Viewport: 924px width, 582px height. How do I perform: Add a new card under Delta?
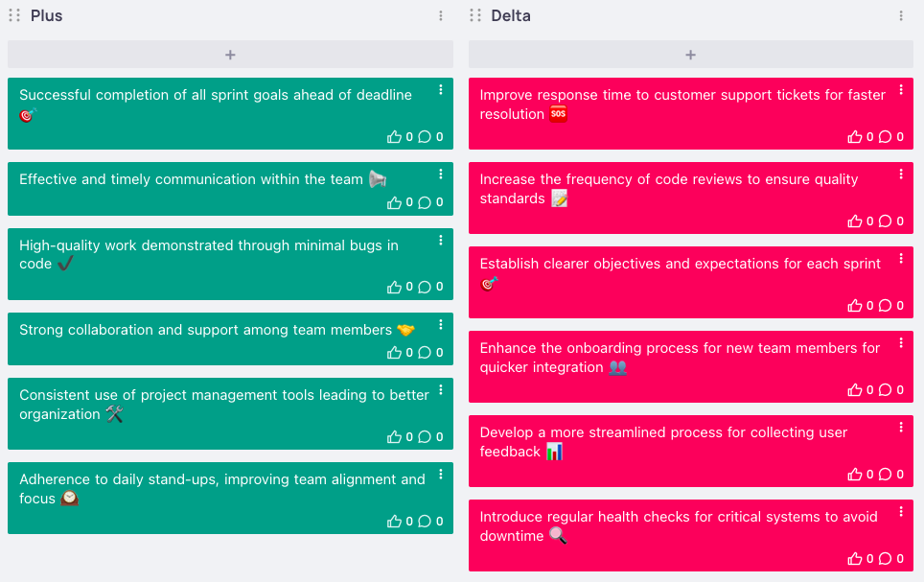[690, 55]
